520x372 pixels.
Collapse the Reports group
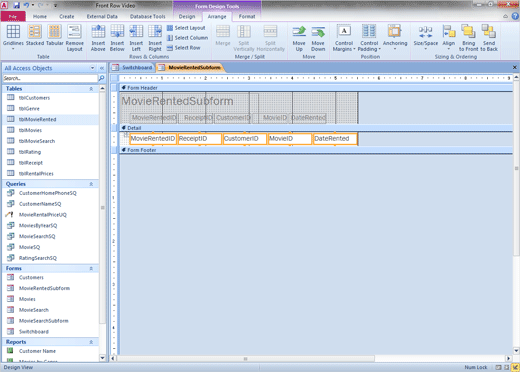[91, 342]
